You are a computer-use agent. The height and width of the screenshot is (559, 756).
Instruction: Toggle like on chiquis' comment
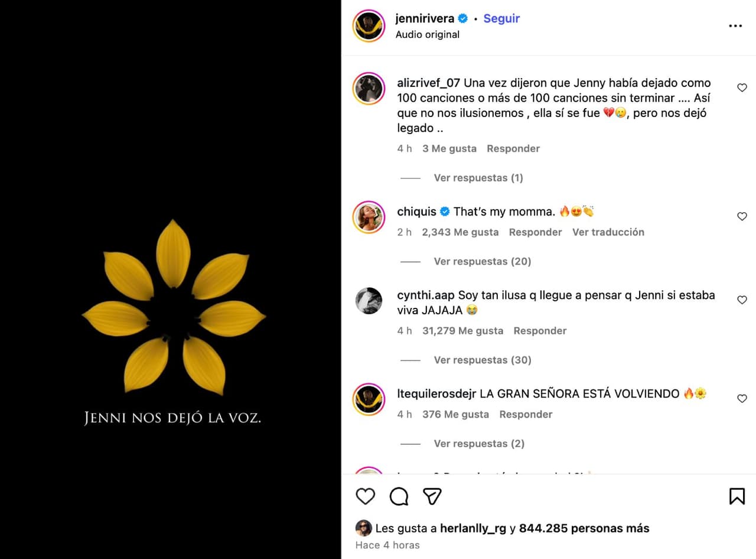point(742,216)
